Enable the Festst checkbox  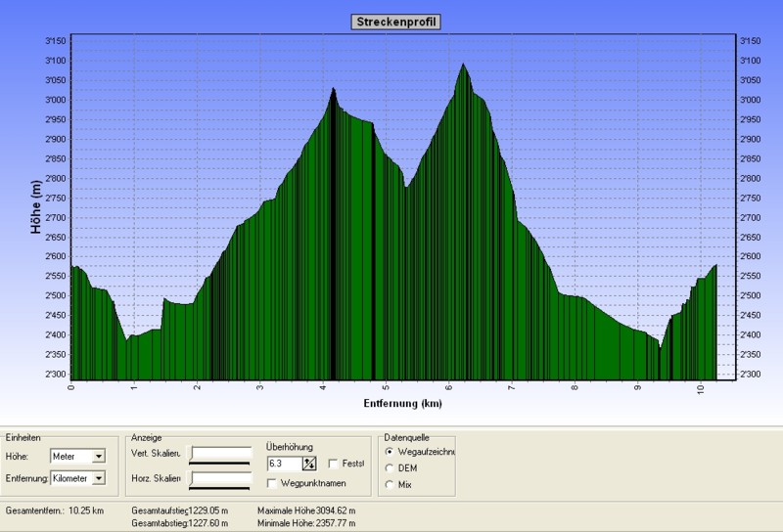[x=334, y=464]
